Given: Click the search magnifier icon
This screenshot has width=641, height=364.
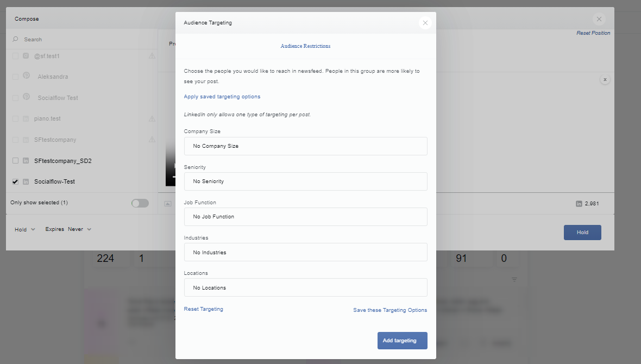Looking at the screenshot, I should coord(16,39).
